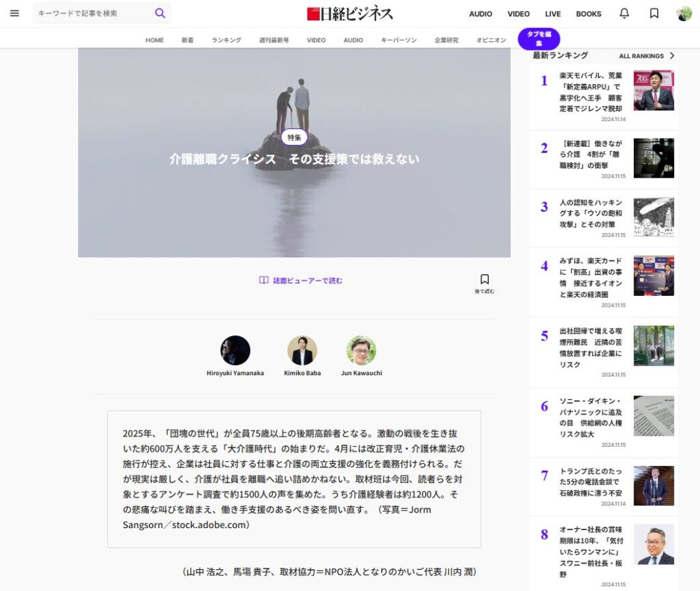Screen dimensions: 700x591
Task: Open the hamburger menu icon
Action: coord(14,14)
